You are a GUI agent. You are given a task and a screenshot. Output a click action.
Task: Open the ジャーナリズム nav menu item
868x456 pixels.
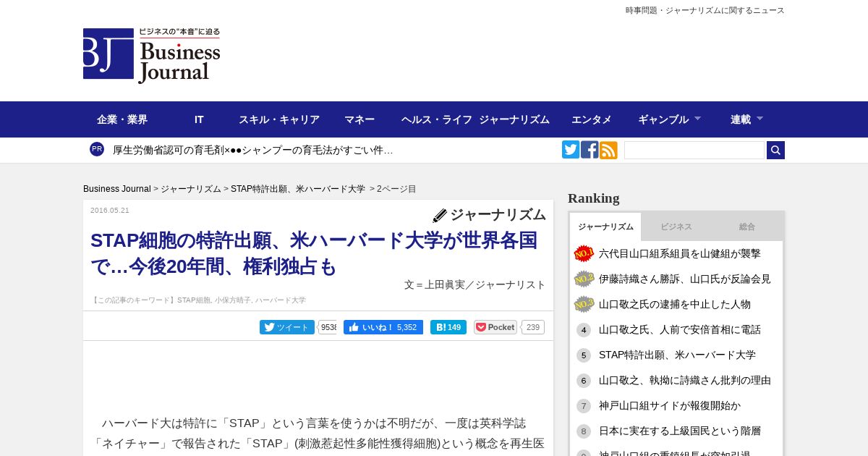[514, 119]
